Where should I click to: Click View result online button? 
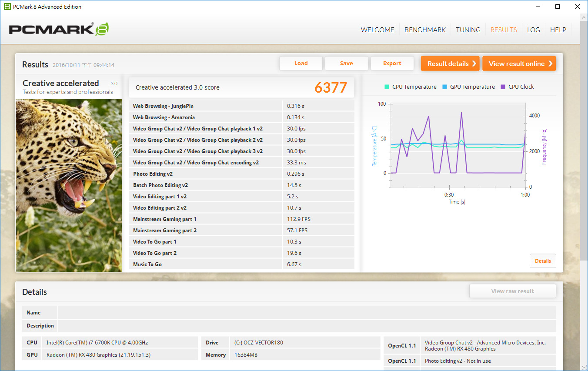pos(519,64)
